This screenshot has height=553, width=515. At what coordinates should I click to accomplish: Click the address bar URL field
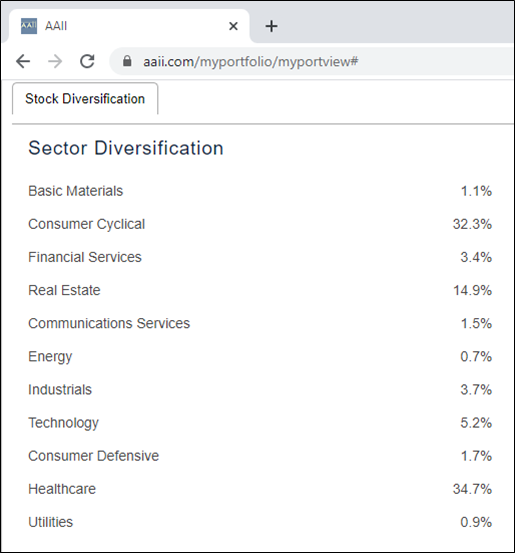pos(310,61)
